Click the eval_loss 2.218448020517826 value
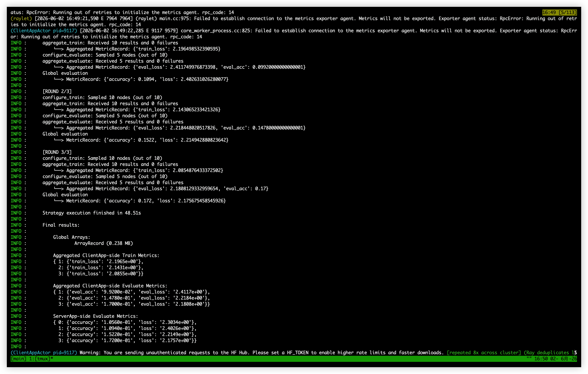 pyautogui.click(x=193, y=128)
